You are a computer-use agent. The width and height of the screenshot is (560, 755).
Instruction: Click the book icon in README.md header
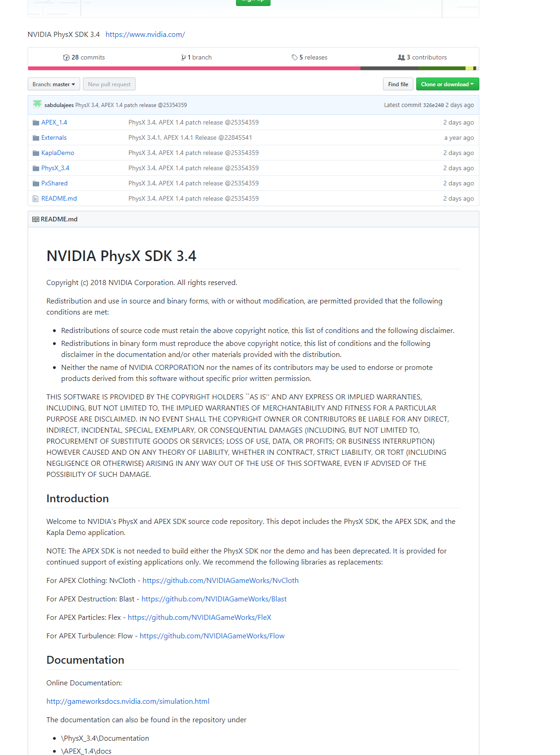(x=35, y=220)
